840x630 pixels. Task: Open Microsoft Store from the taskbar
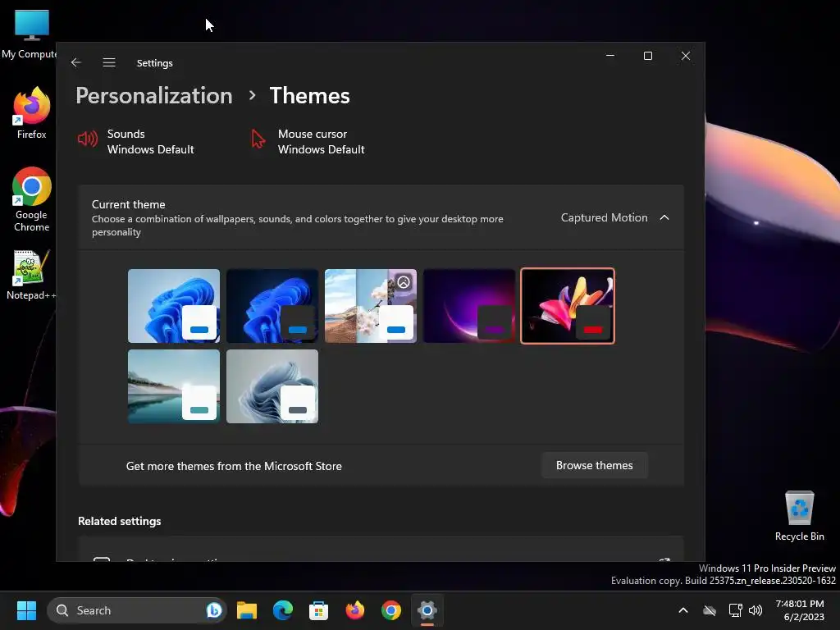(x=319, y=610)
